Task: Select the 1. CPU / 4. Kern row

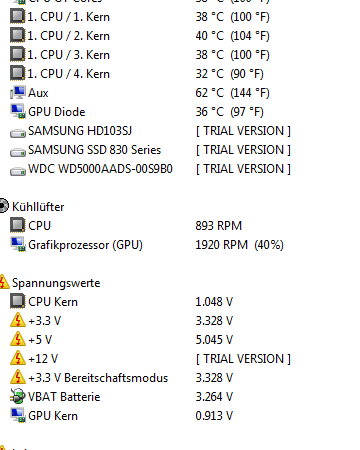Action: 137,73
